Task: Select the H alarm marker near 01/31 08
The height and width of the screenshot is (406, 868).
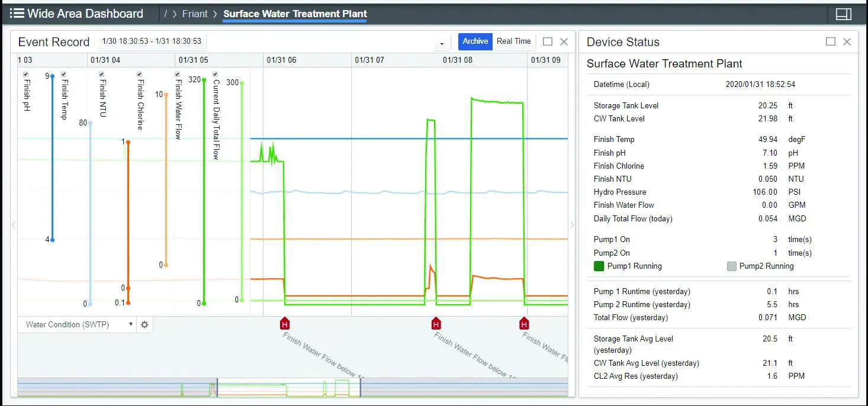Action: pyautogui.click(x=436, y=323)
